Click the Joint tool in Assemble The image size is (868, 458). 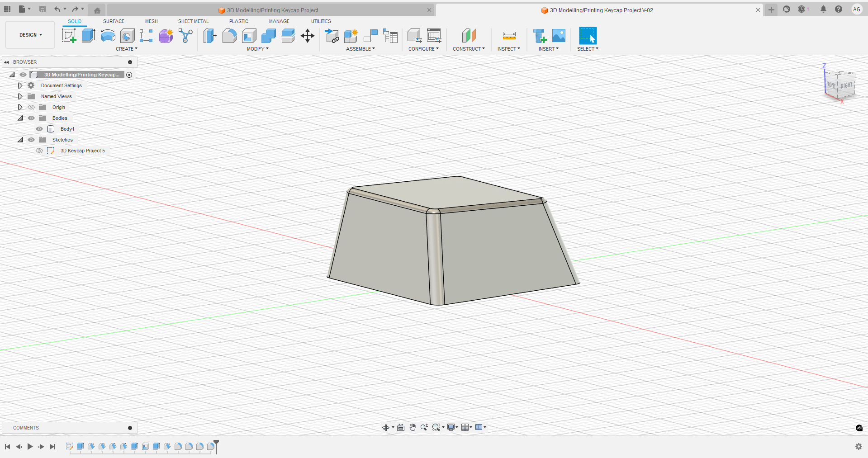coord(370,36)
